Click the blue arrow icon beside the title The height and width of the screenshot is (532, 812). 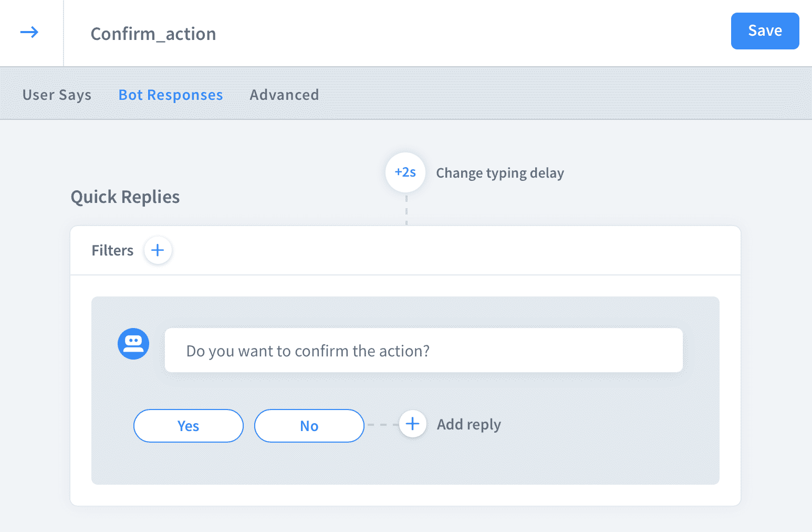click(x=29, y=33)
